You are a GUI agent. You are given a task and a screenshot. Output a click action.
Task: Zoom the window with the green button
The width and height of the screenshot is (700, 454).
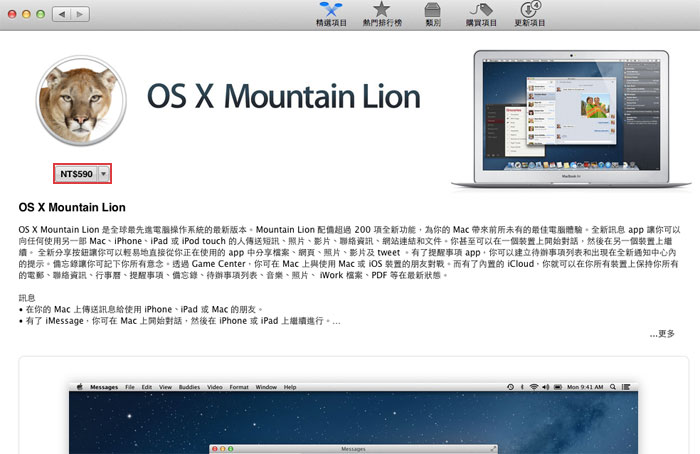tap(41, 14)
